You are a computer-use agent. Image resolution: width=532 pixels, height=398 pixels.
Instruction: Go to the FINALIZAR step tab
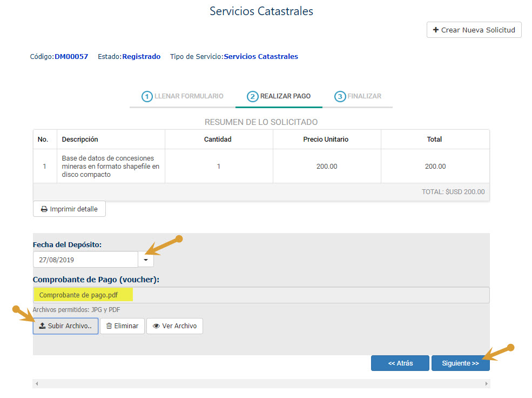pos(358,96)
